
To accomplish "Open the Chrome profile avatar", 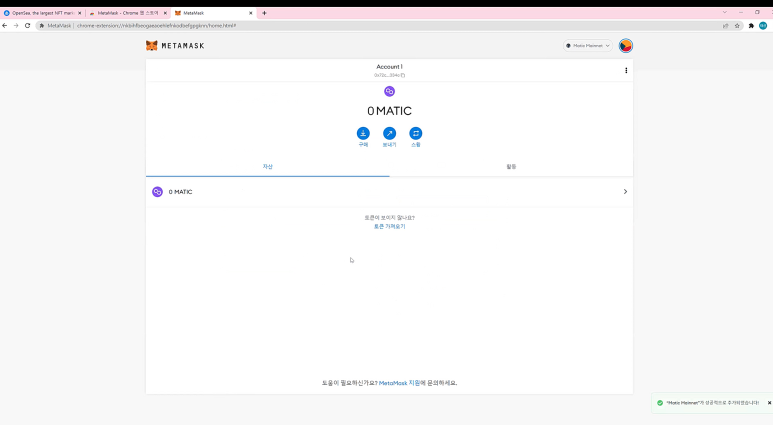I will (x=763, y=26).
